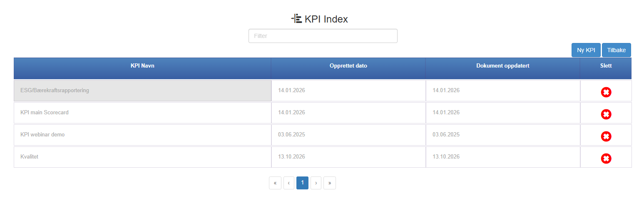This screenshot has width=644, height=204.
Task: Delete the KPI main Scorecard row
Action: click(606, 114)
